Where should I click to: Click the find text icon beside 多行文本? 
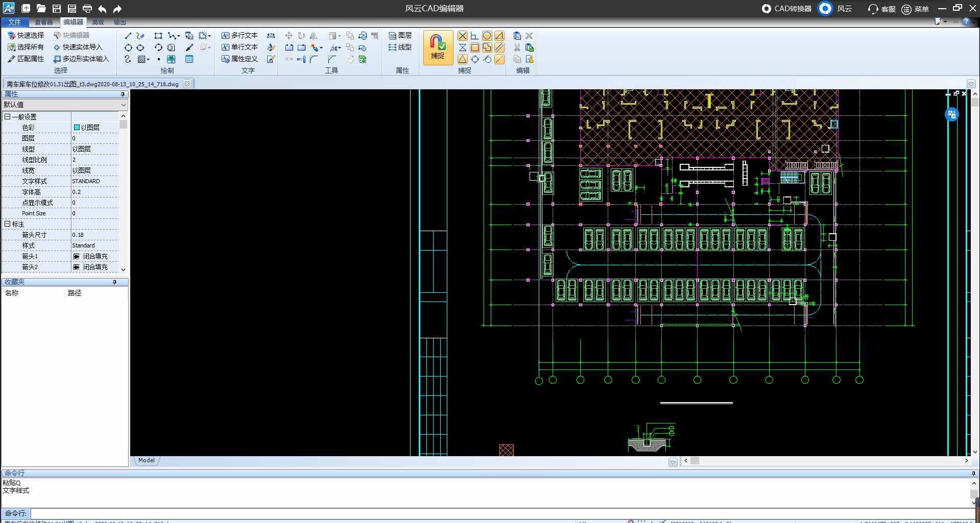click(x=271, y=36)
